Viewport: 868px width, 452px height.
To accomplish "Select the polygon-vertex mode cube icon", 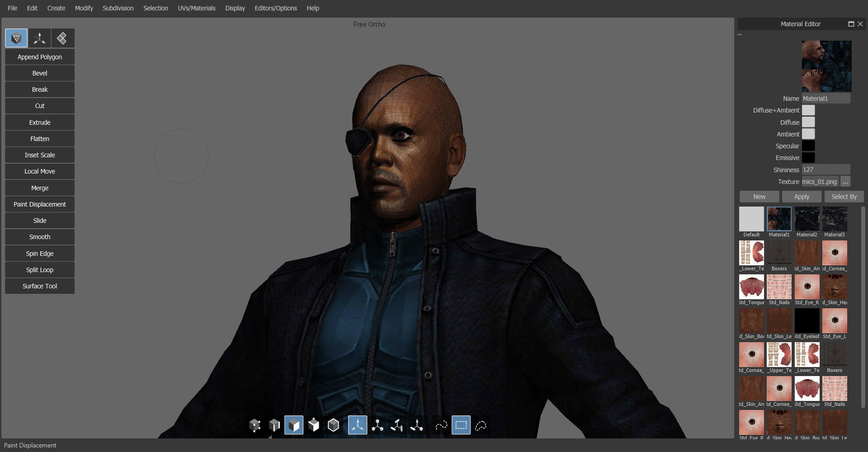I will (x=314, y=425).
